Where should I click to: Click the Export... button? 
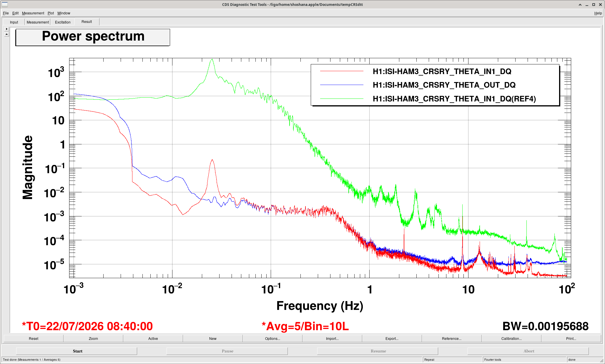coord(392,339)
